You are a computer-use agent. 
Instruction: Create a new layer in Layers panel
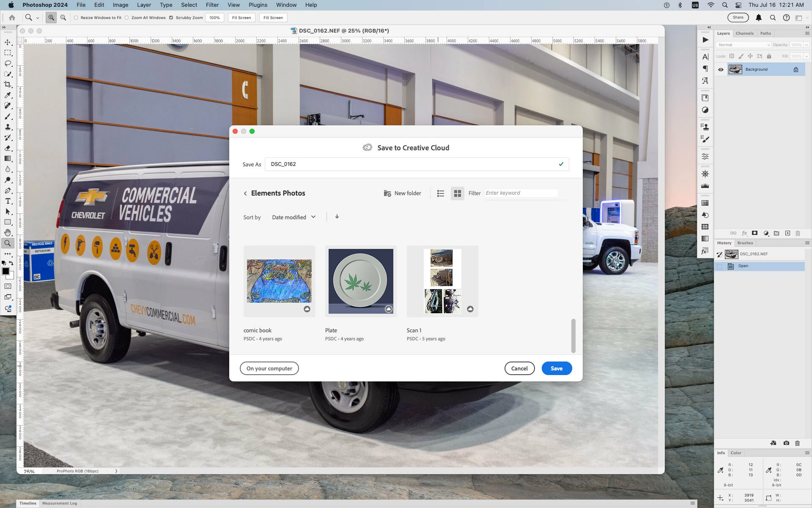click(787, 233)
